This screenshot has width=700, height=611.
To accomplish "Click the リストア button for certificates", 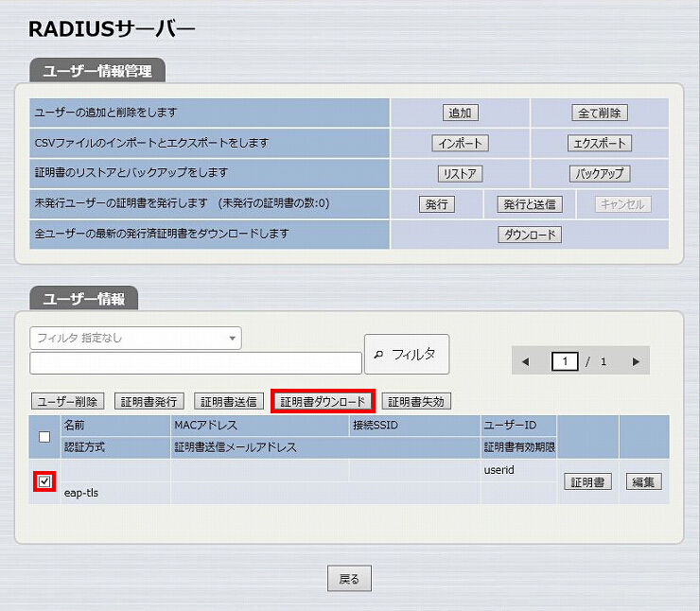I will click(x=461, y=174).
